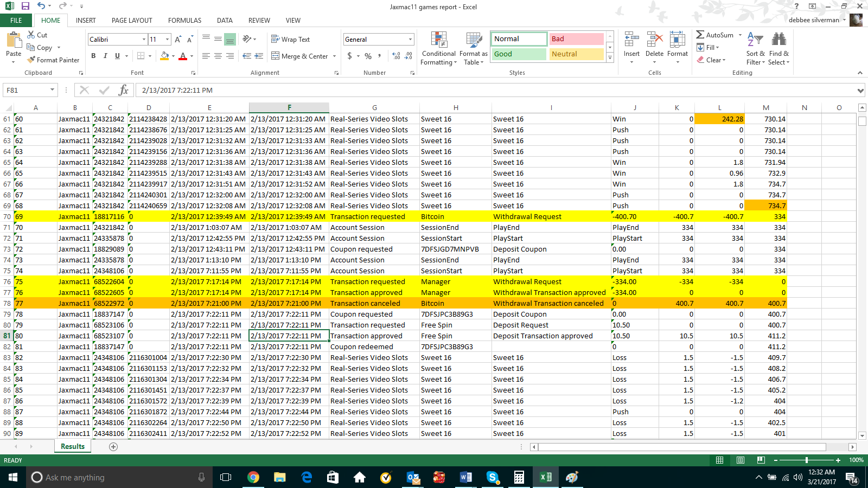Open Merge & Center dropdown arrow

pyautogui.click(x=334, y=56)
